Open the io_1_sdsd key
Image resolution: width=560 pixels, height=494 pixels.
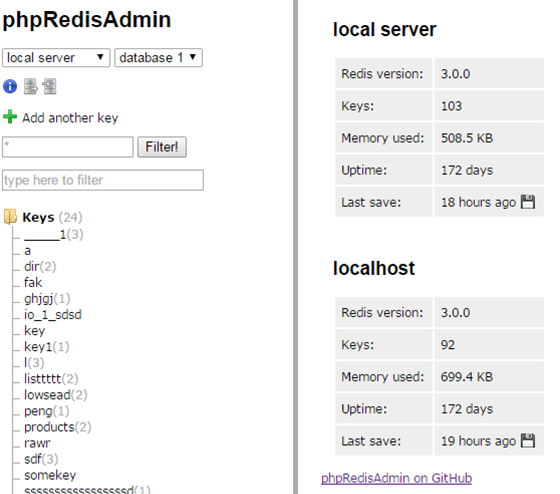pyautogui.click(x=53, y=315)
